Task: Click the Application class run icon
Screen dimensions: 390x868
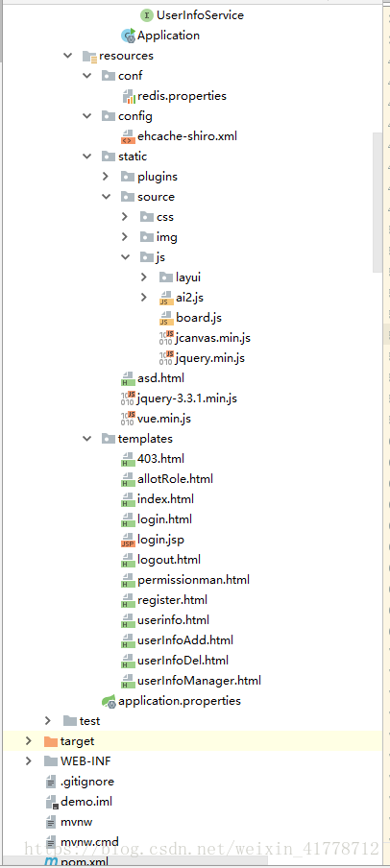Action: click(x=128, y=36)
